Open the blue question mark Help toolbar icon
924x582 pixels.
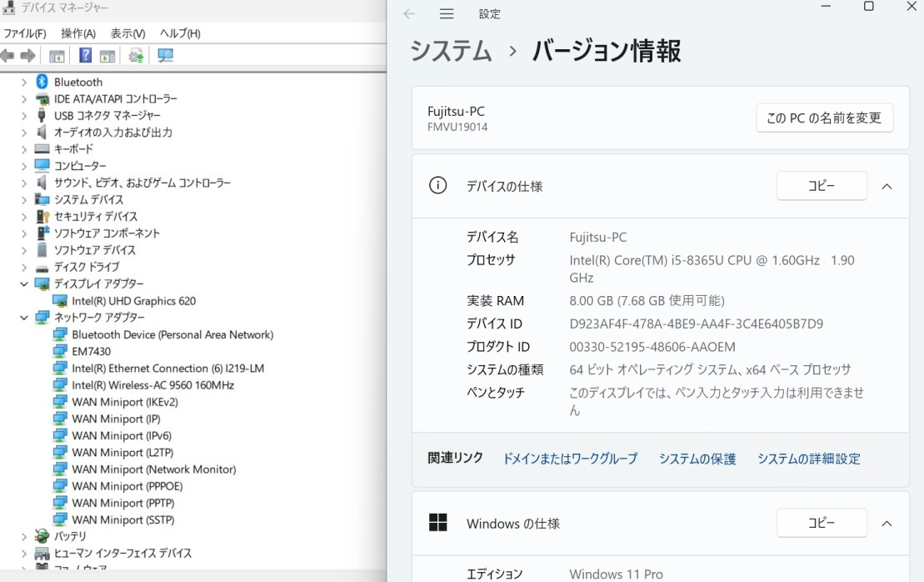(86, 55)
